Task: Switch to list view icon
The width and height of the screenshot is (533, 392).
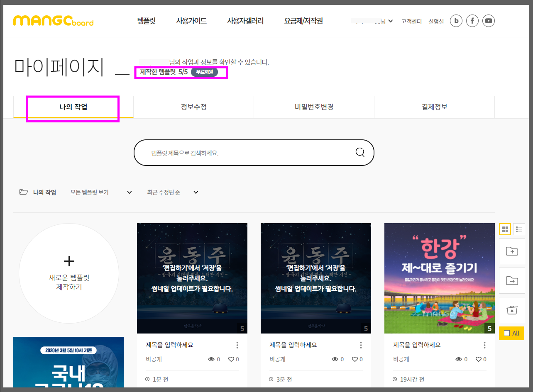Action: [519, 229]
